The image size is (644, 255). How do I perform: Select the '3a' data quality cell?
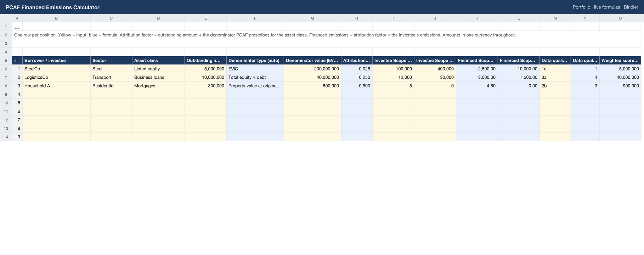tap(555, 77)
